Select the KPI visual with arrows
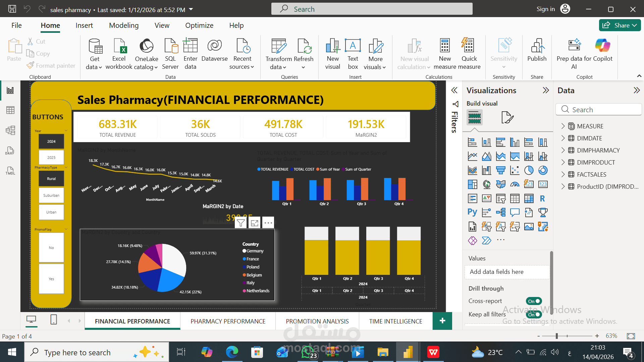 [x=486, y=198]
